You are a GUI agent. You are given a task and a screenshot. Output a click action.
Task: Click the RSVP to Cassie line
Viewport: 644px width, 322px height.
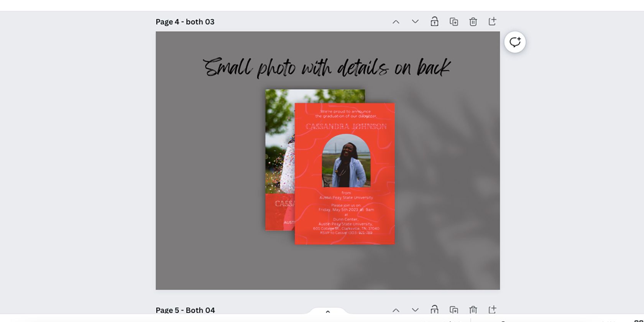pos(346,233)
